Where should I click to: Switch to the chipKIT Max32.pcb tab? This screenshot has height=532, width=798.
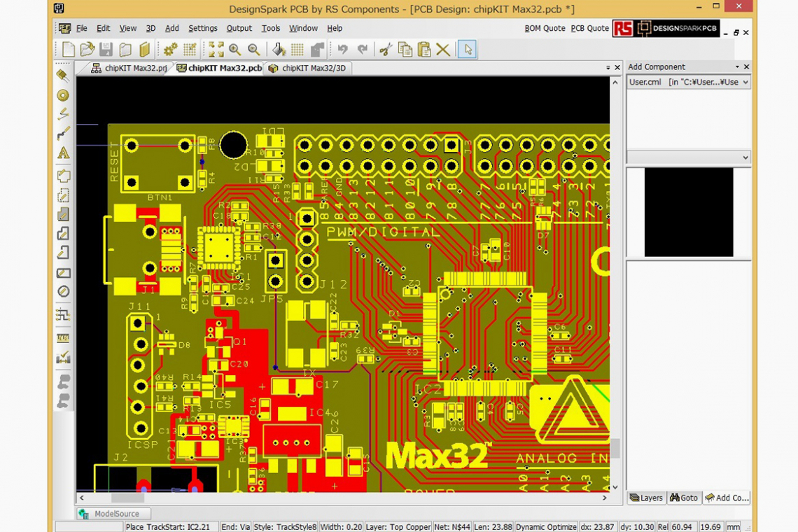(x=219, y=68)
